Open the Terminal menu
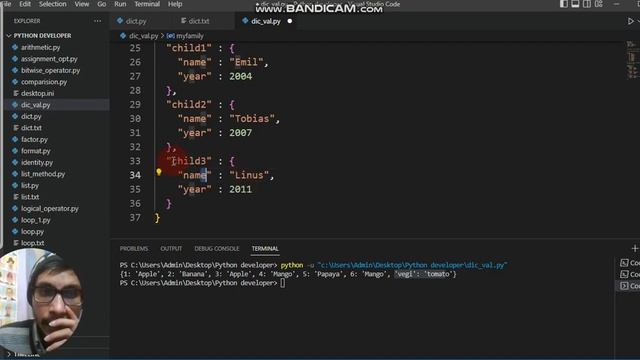The width and height of the screenshot is (640, 360). (x=147, y=4)
